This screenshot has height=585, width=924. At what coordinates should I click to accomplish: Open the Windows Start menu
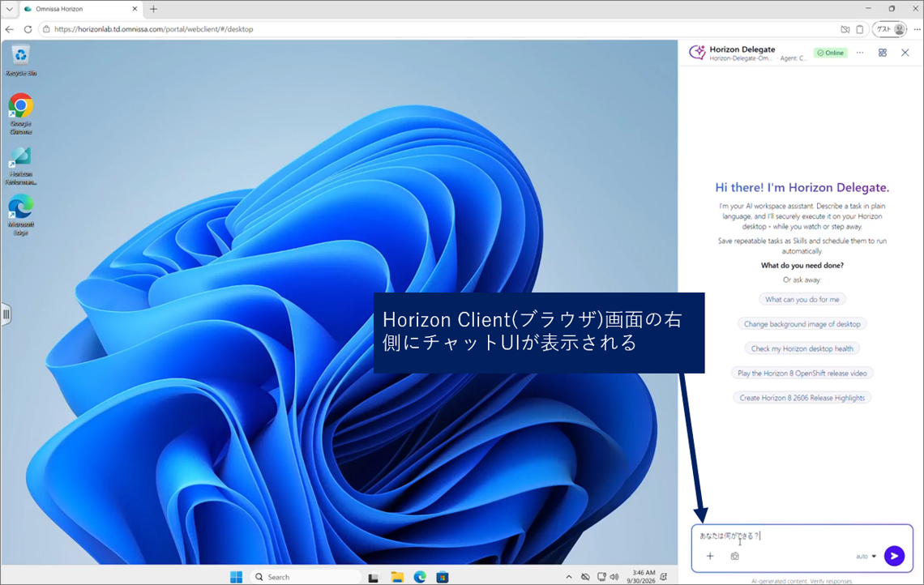pyautogui.click(x=237, y=577)
